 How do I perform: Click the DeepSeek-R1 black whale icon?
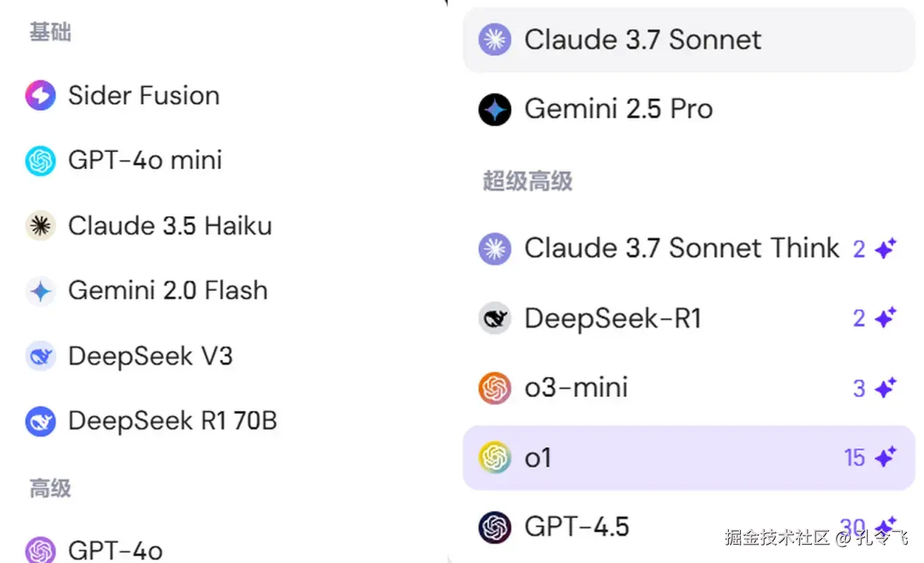(494, 319)
